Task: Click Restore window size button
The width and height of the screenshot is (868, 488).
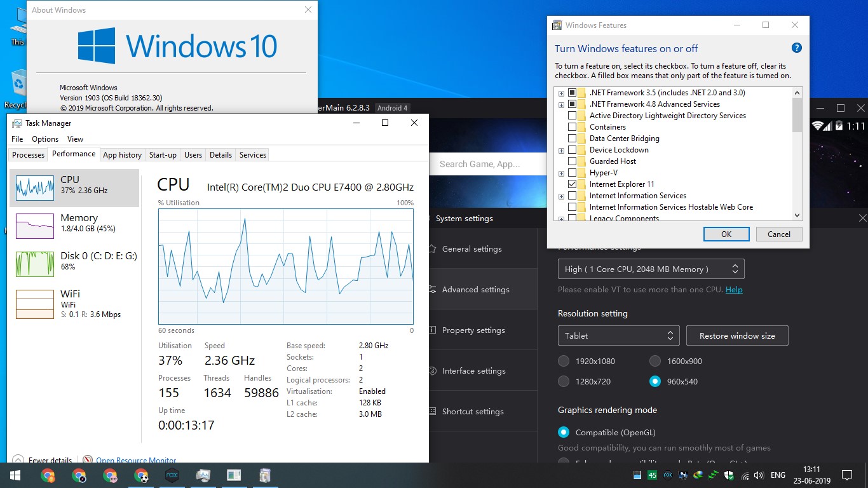Action: (x=737, y=335)
